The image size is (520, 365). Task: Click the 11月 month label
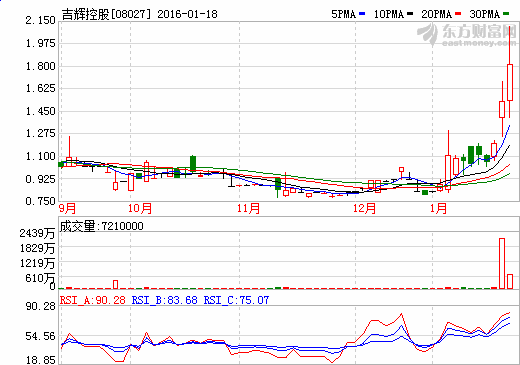coord(249,209)
